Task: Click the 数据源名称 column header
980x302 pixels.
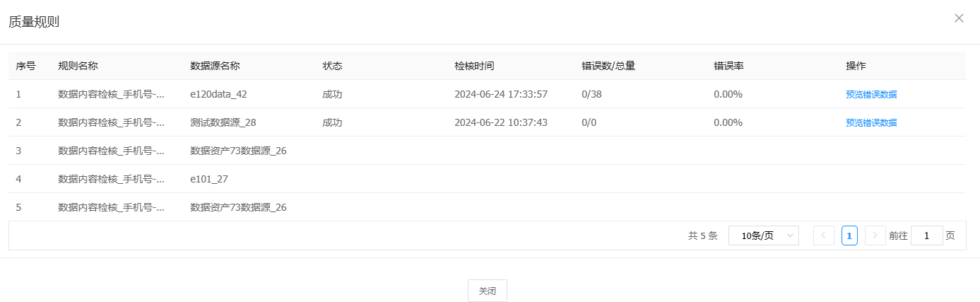Action: click(215, 66)
